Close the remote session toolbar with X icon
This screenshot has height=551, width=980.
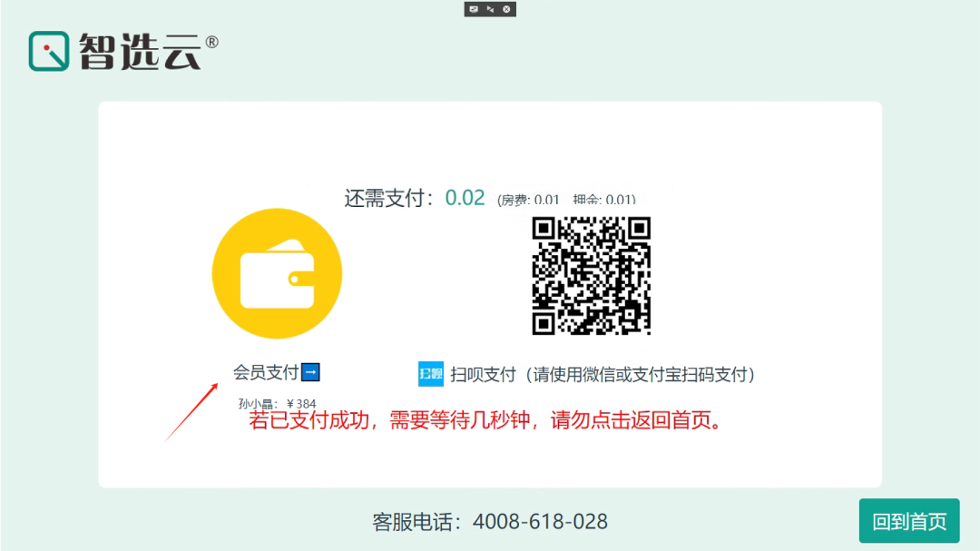(x=506, y=9)
